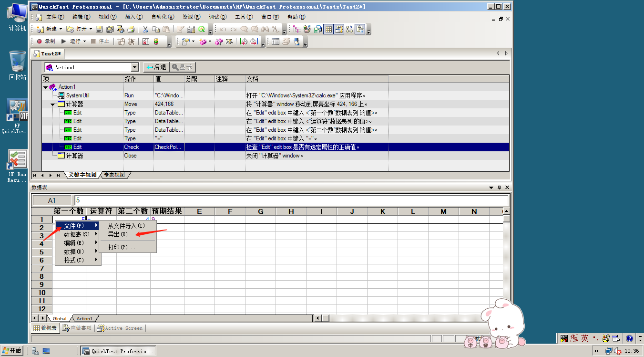Click the blue help question-mark tray icon
644x357 pixels.
point(629,338)
